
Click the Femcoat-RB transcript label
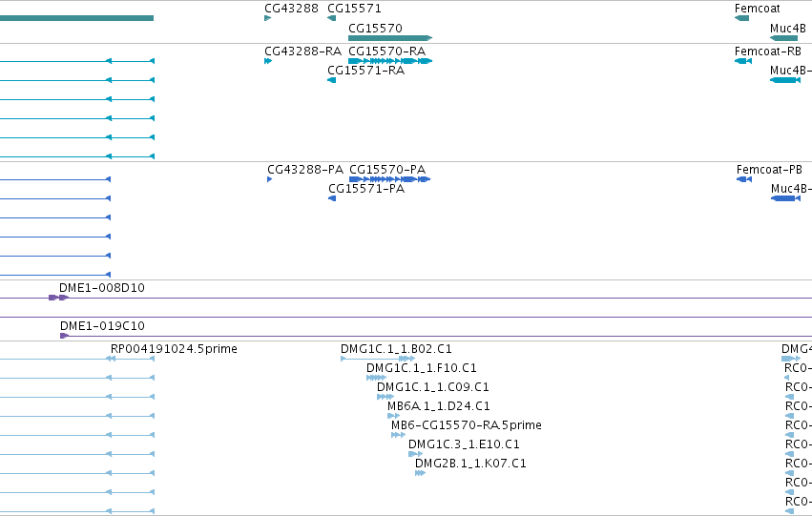(x=768, y=52)
